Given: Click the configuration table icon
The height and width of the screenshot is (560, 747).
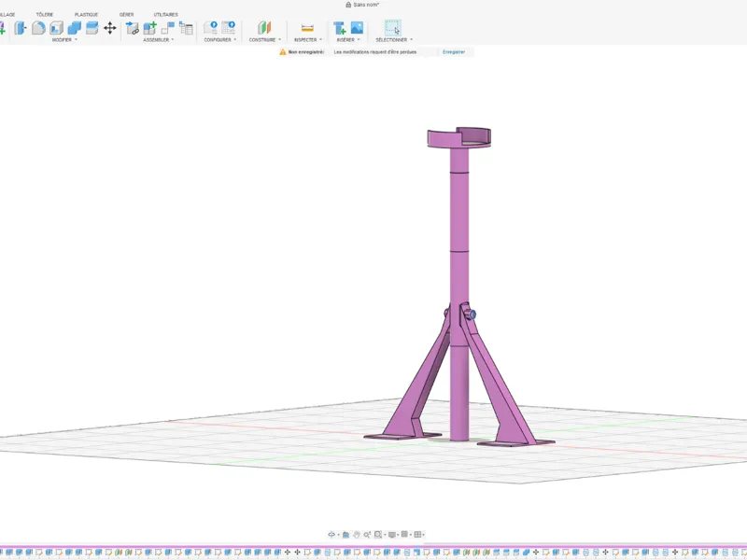Looking at the screenshot, I should pyautogui.click(x=229, y=28).
